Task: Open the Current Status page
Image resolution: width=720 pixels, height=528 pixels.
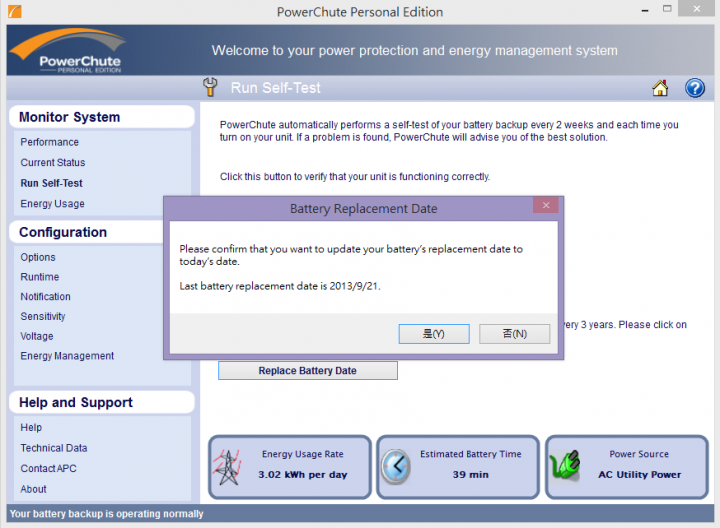Action: (53, 163)
